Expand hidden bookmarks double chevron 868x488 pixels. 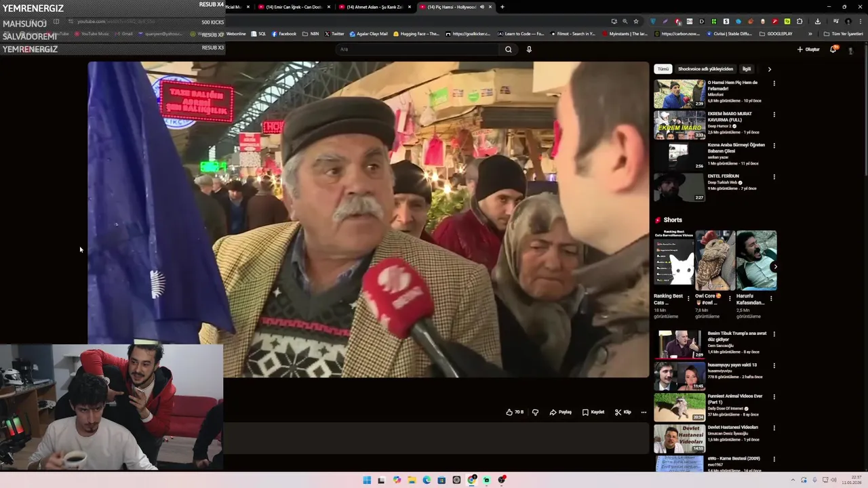tap(810, 34)
